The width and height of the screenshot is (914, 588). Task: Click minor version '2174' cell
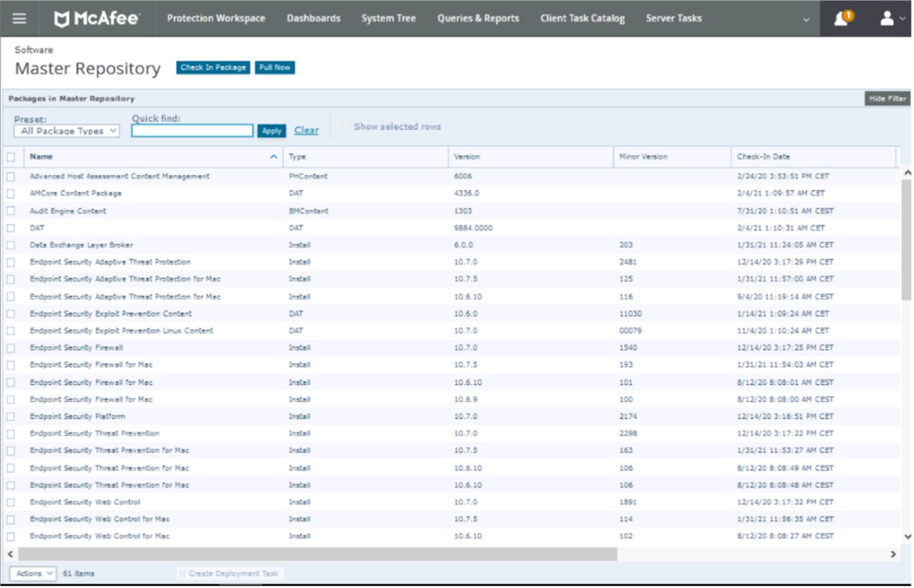click(628, 417)
